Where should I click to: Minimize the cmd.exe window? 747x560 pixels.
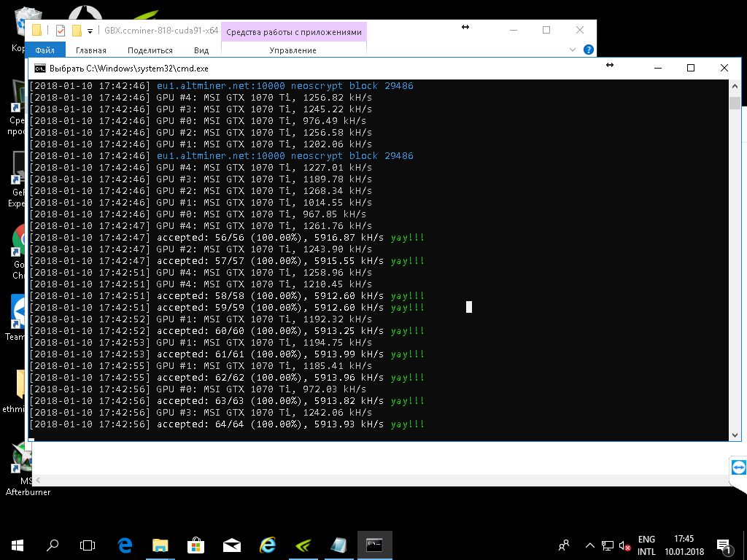click(x=658, y=68)
